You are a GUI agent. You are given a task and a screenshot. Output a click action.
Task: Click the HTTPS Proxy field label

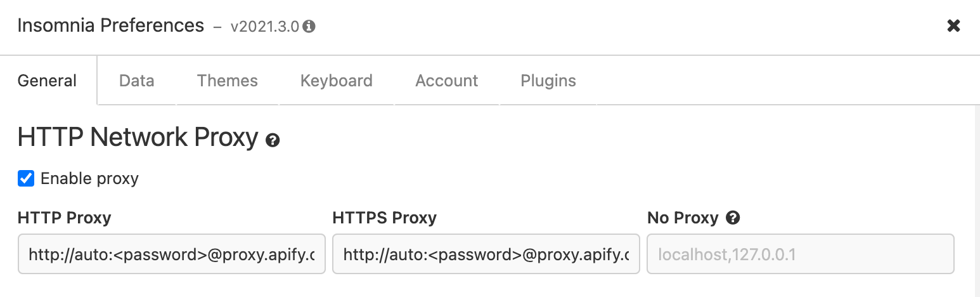(x=384, y=218)
